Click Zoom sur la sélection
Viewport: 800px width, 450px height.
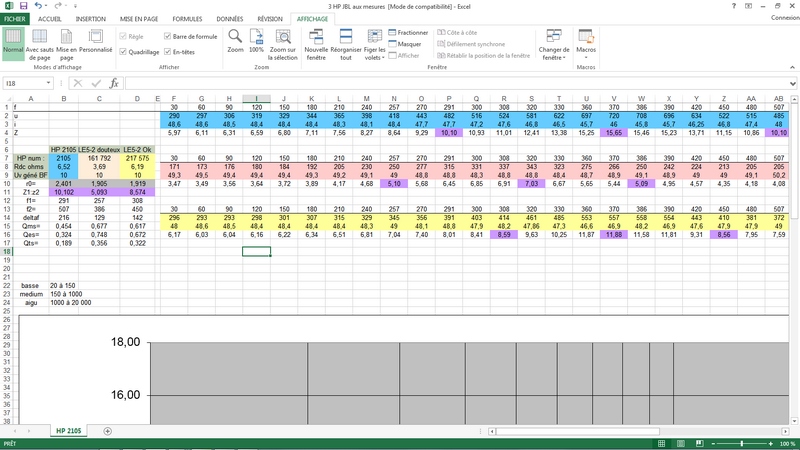click(x=283, y=44)
